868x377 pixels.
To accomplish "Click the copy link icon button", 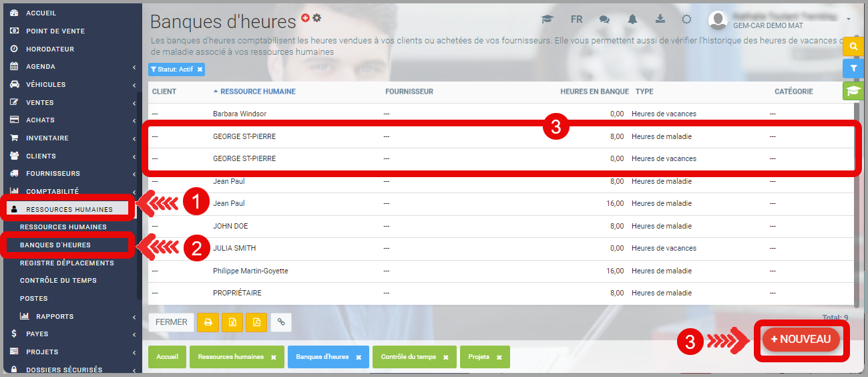I will pos(281,322).
